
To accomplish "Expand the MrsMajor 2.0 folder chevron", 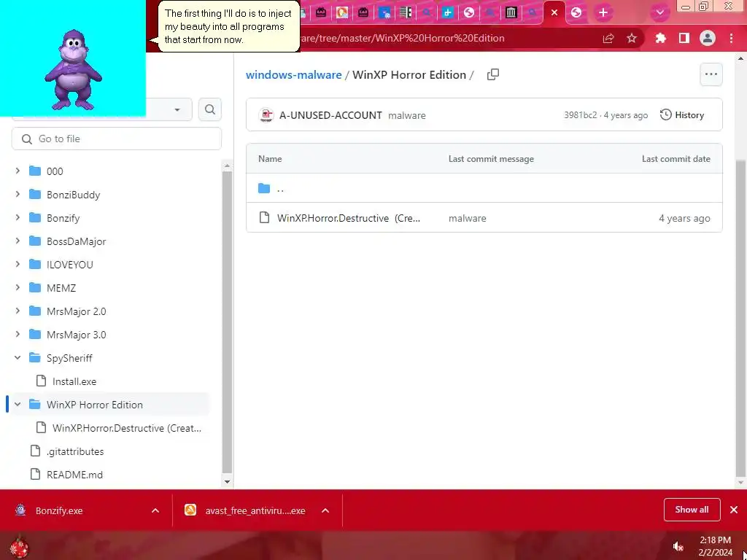I will (x=18, y=311).
